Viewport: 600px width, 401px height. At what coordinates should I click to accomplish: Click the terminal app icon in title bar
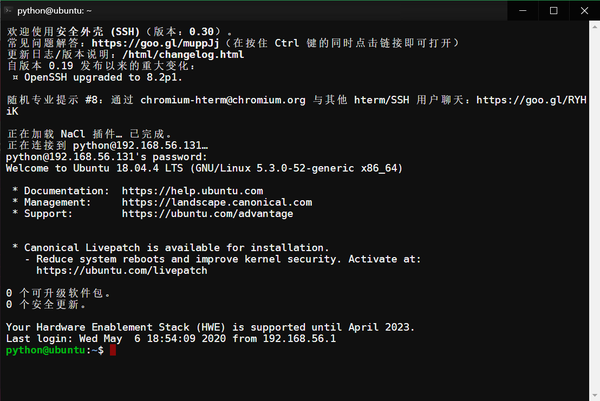[x=10, y=9]
